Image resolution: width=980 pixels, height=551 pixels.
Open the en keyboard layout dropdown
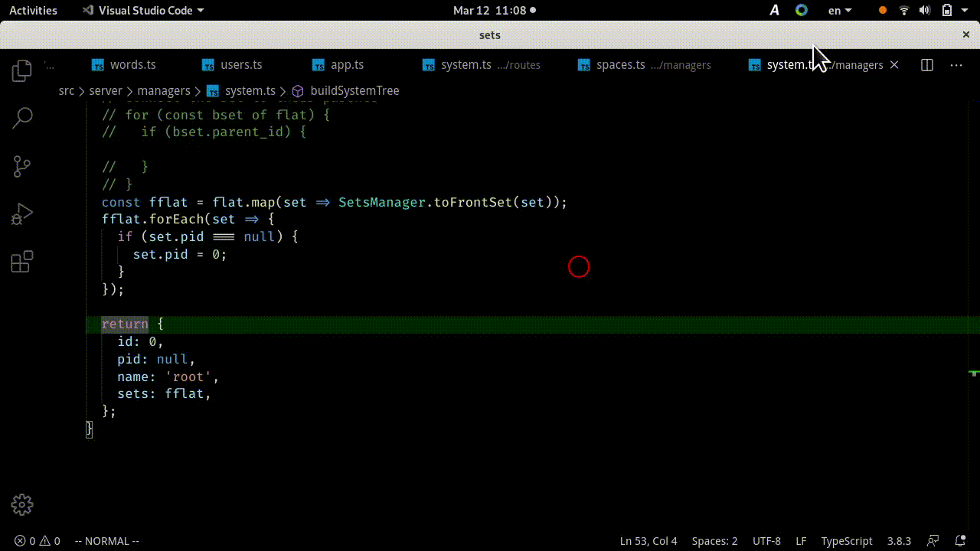840,11
